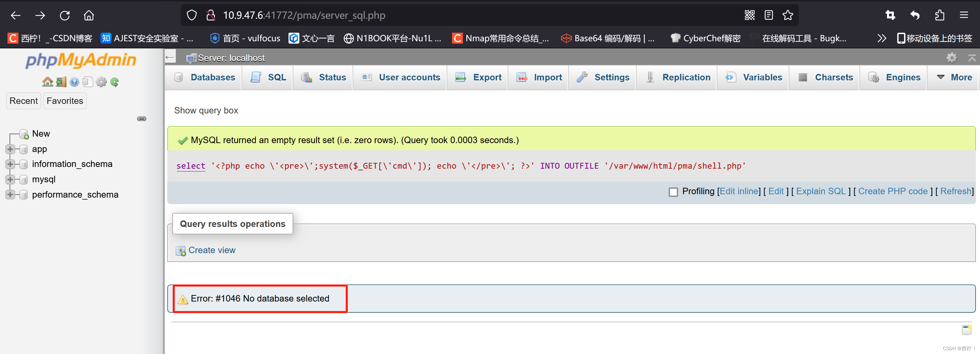Select the Favorites tab in the sidebar
Image resolution: width=980 pixels, height=354 pixels.
click(x=64, y=101)
